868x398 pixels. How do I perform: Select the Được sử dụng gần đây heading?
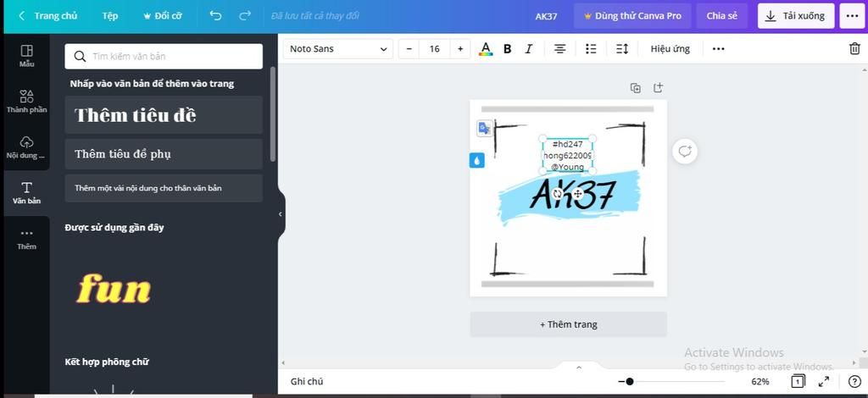[x=114, y=227]
